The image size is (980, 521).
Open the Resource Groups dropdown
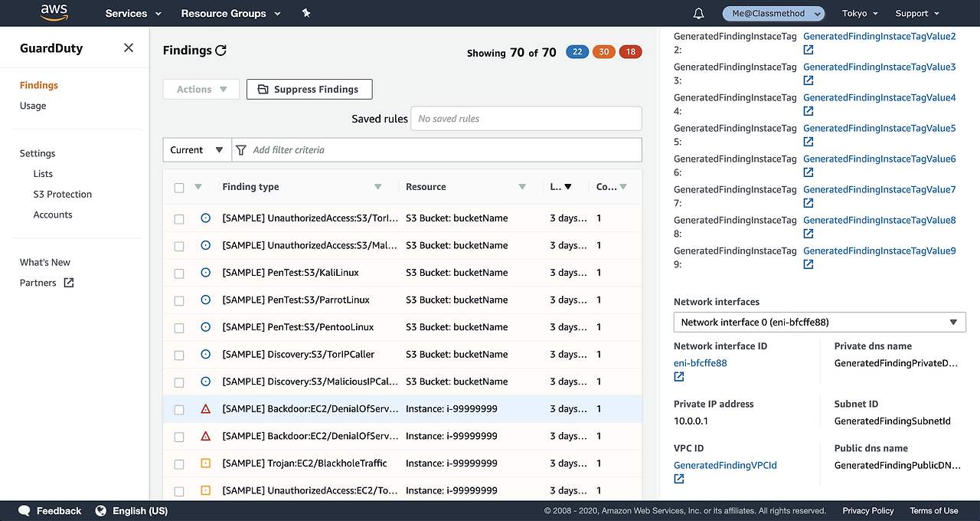[230, 13]
